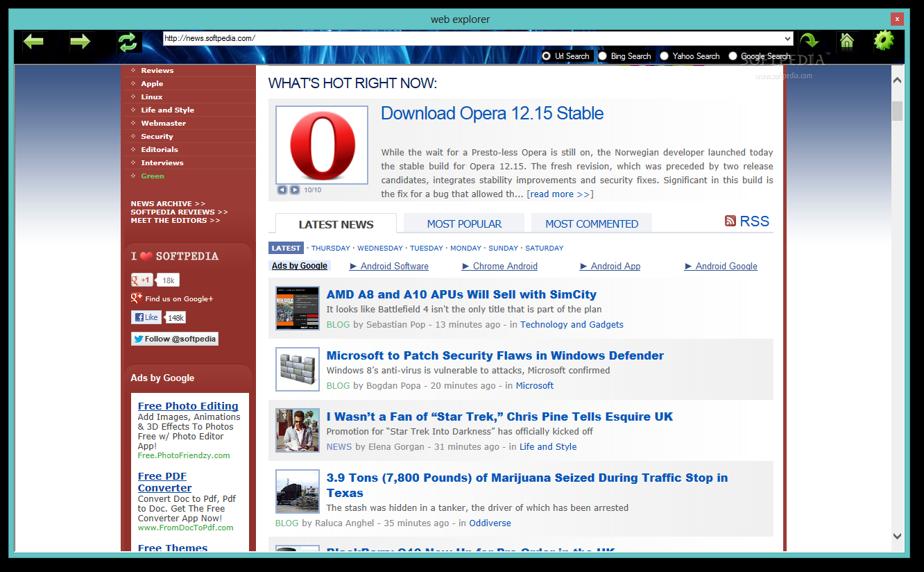The width and height of the screenshot is (924, 572).
Task: Click Find us on Google+ link
Action: coord(179,298)
